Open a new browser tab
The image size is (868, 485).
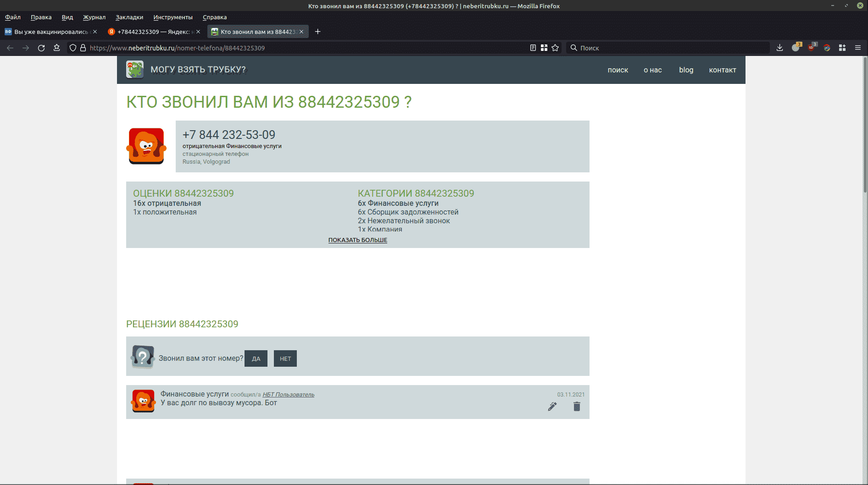[x=317, y=32]
